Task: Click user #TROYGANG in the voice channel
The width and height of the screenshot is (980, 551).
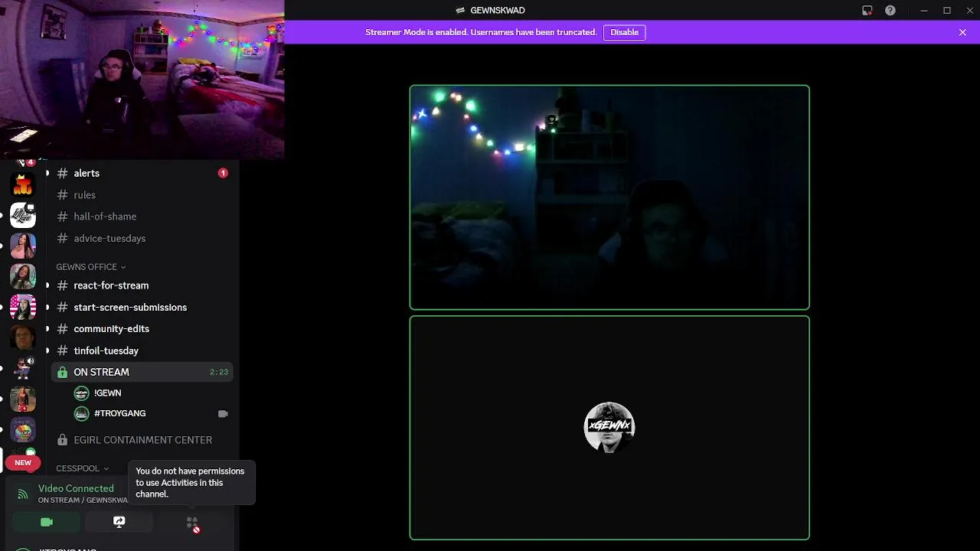Action: 152,413
